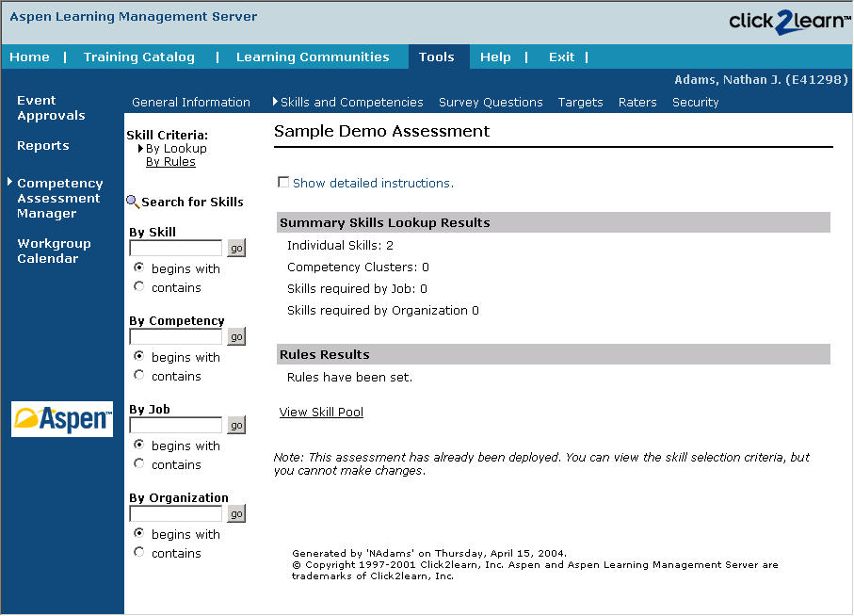The height and width of the screenshot is (616, 854).
Task: Select 'contains' option under By Competency
Action: pyautogui.click(x=139, y=376)
